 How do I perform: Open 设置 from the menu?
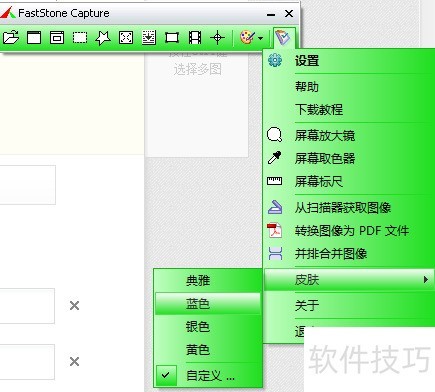tap(349, 61)
